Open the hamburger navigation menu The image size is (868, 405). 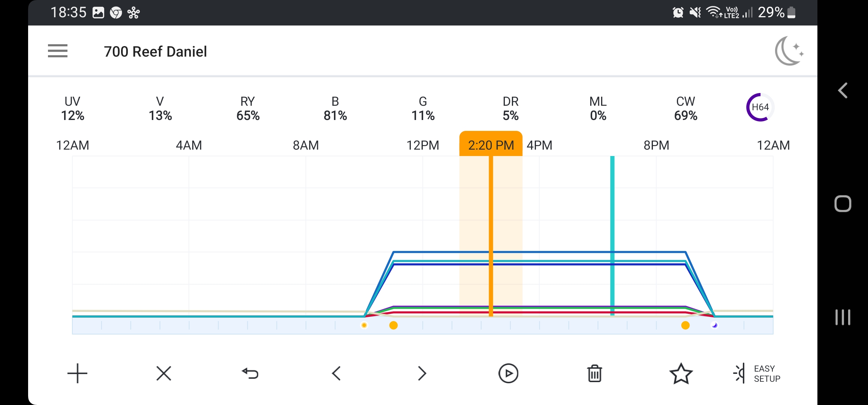58,51
